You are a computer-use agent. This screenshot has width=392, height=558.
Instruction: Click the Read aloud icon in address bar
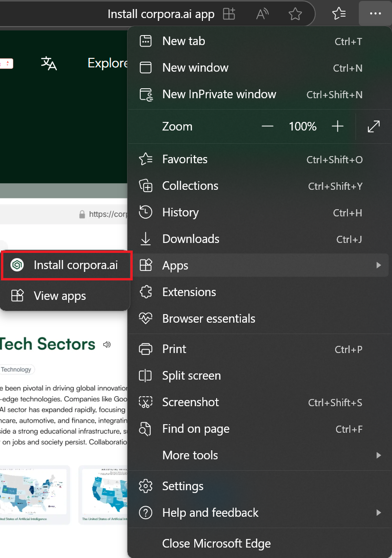click(262, 14)
